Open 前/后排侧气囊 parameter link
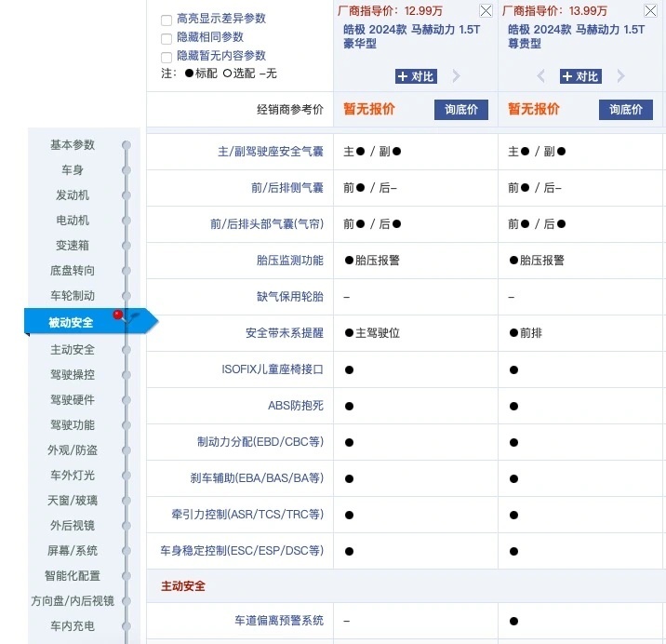666x644 pixels. click(287, 187)
